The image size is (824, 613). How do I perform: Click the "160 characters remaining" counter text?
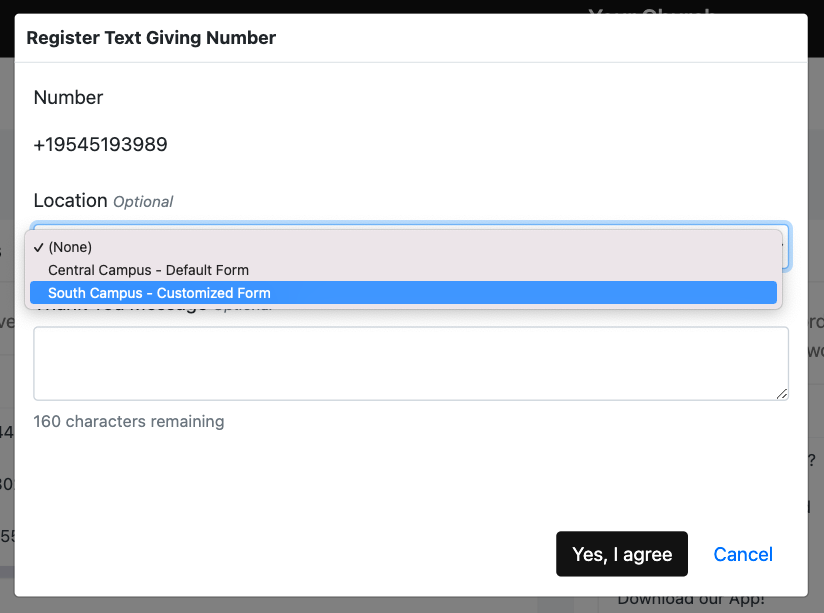point(128,421)
